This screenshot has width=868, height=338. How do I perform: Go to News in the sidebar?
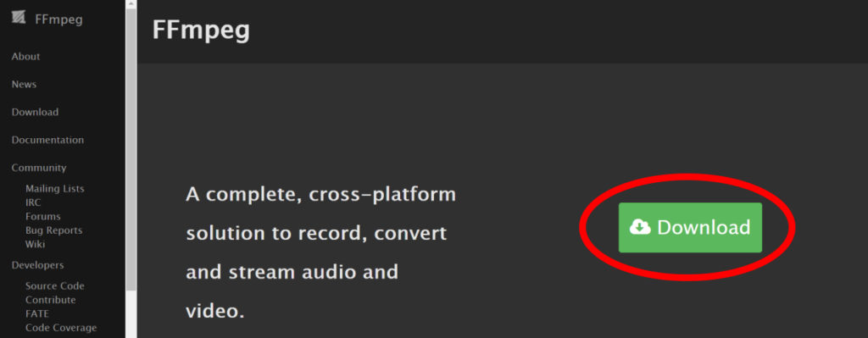point(24,84)
